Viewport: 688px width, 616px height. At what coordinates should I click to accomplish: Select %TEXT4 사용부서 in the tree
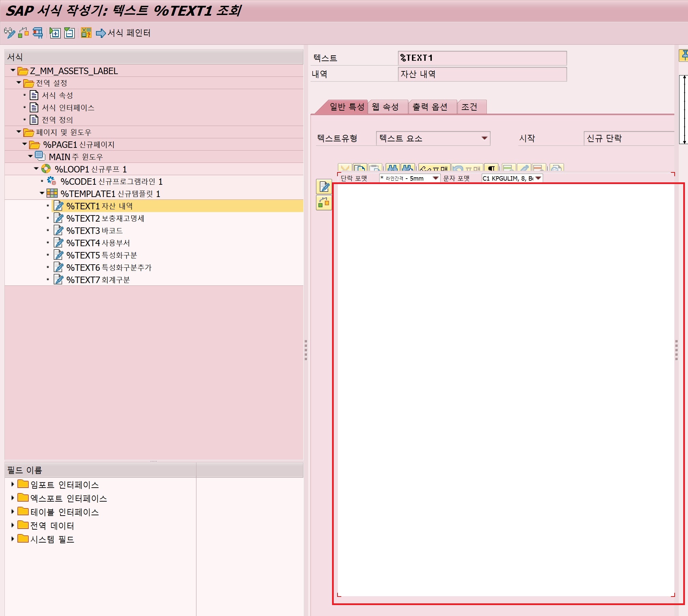(98, 243)
